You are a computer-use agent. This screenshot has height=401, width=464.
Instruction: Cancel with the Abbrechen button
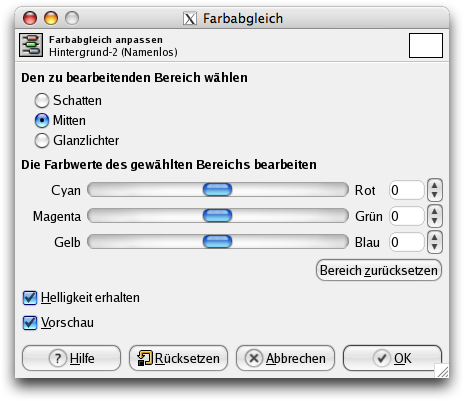pyautogui.click(x=285, y=358)
